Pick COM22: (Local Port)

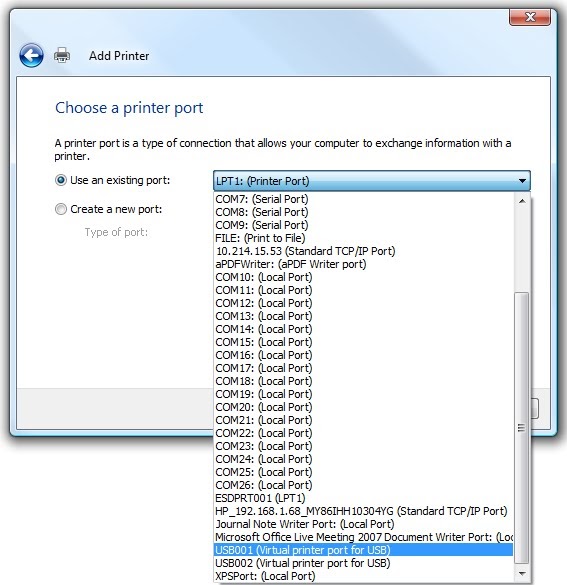point(364,433)
